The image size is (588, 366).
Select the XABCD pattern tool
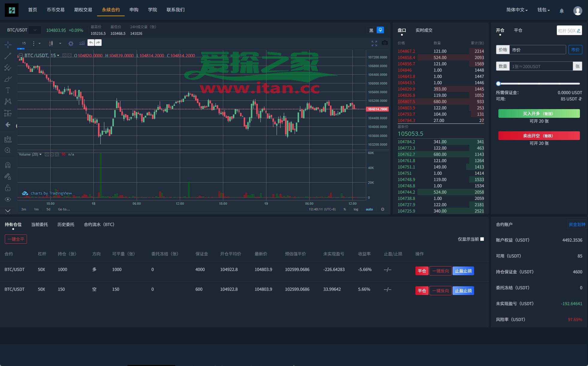pyautogui.click(x=8, y=102)
